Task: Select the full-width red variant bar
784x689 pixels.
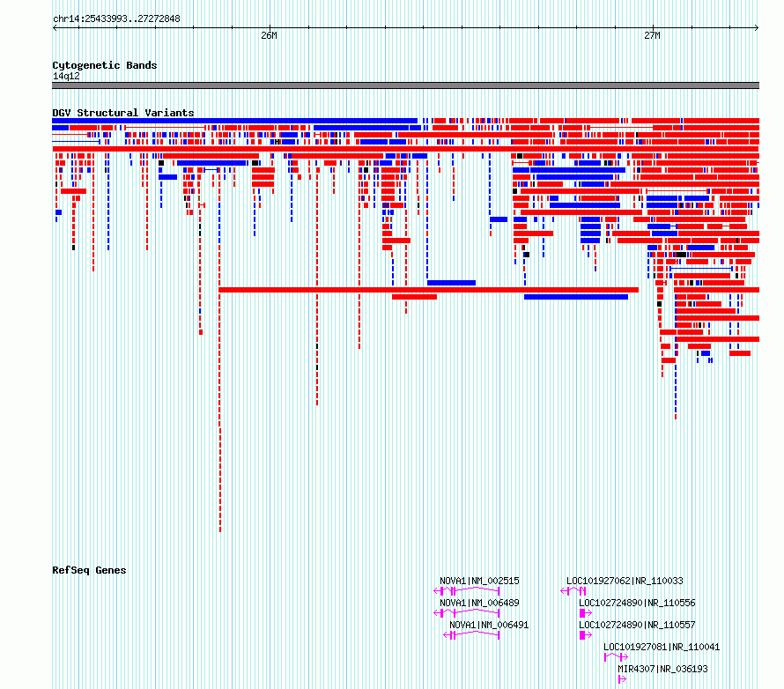Action: [x=405, y=149]
